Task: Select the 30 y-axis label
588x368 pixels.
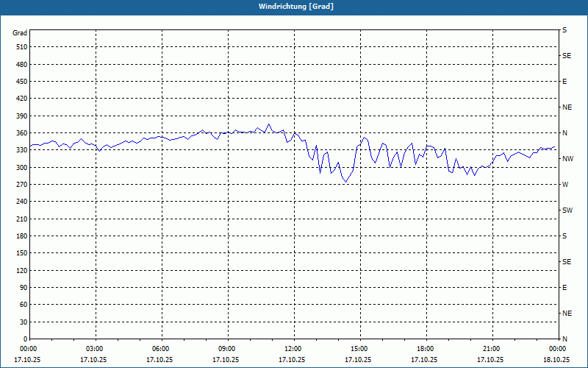Action: tap(24, 322)
